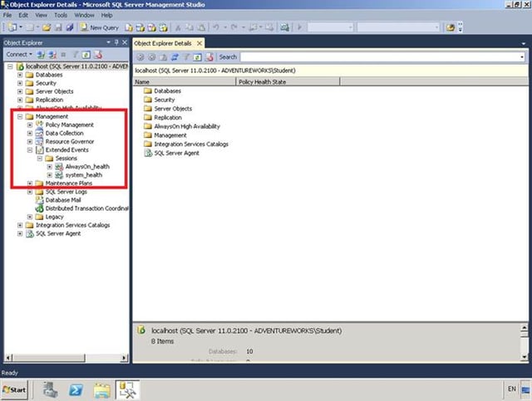532x401 pixels.
Task: Expand the Server Objects tree node
Action: tap(20, 91)
